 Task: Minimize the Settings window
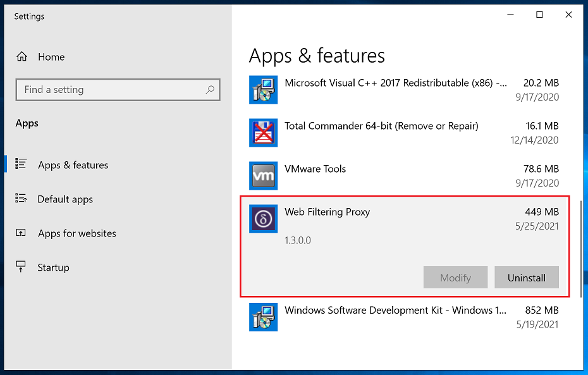[x=510, y=15]
